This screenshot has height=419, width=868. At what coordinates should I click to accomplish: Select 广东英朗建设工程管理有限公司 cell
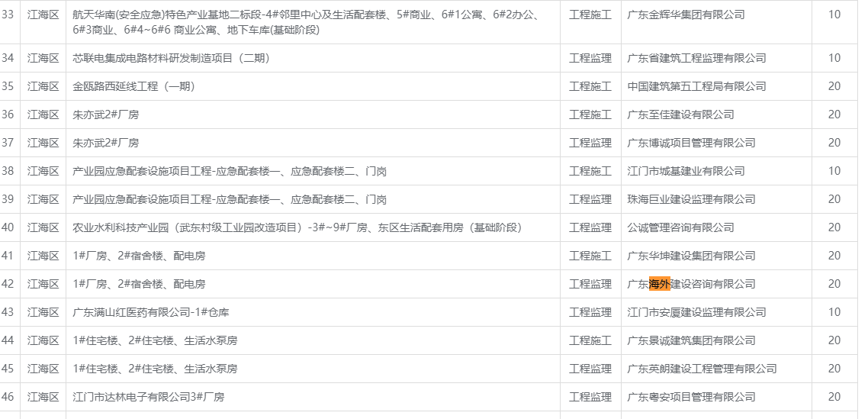pos(701,369)
